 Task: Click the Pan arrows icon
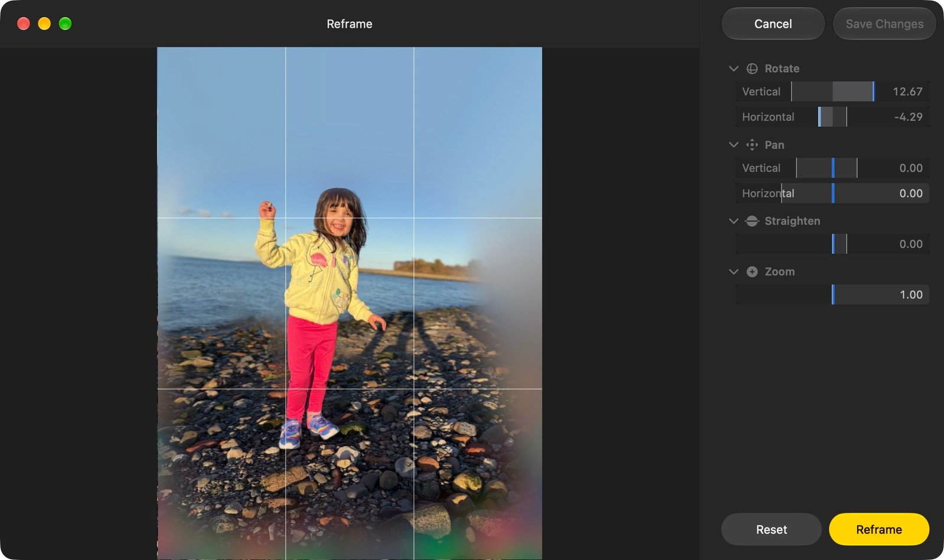point(752,145)
